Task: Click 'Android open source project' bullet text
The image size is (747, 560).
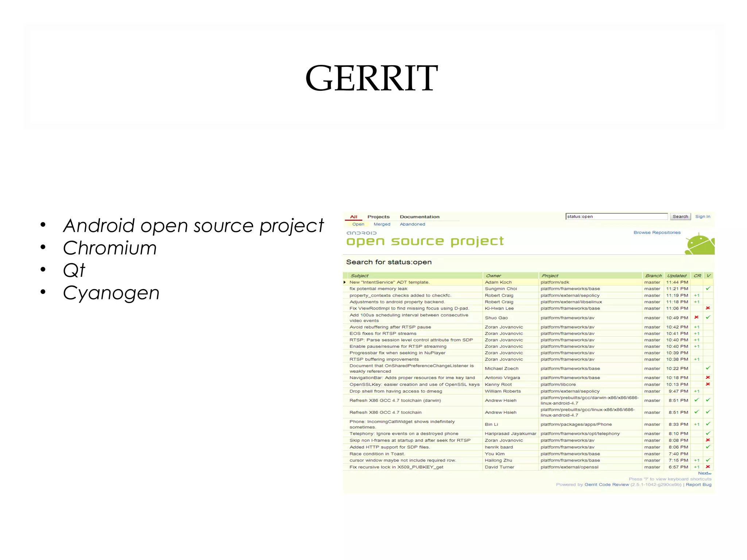Action: [x=193, y=226]
